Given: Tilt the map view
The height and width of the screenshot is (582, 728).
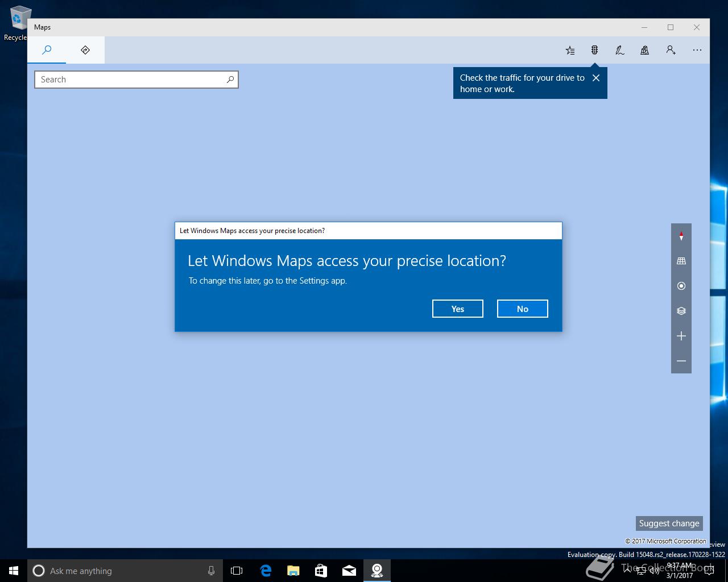Looking at the screenshot, I should pos(681,261).
